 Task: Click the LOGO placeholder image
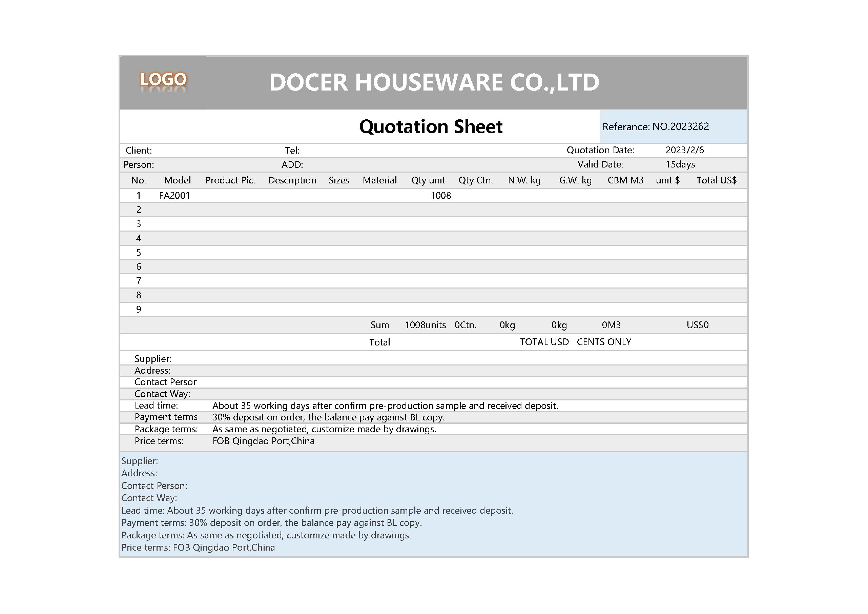[163, 82]
